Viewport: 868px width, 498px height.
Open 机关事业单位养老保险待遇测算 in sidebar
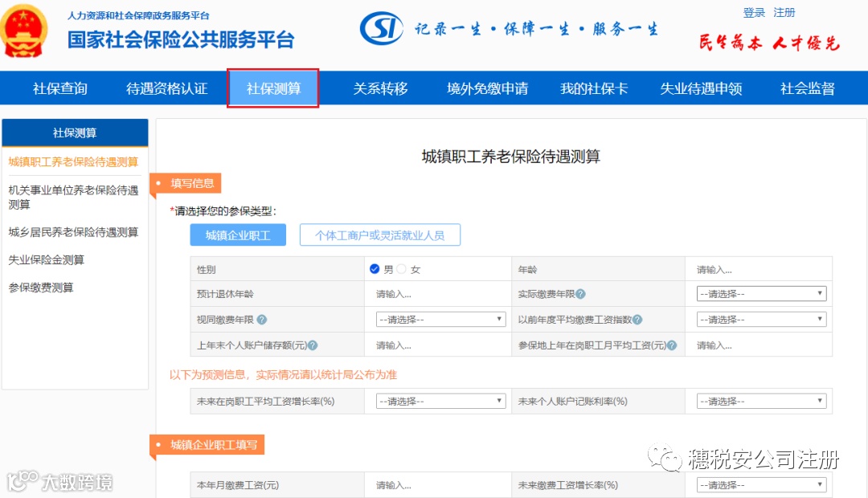pos(73,197)
